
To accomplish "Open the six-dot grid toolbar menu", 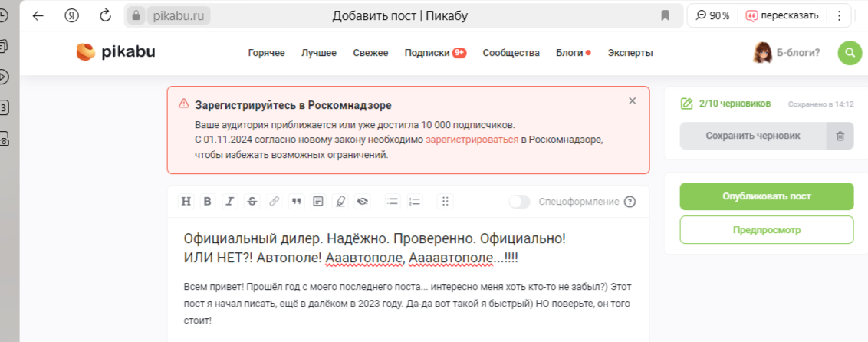I will click(445, 202).
